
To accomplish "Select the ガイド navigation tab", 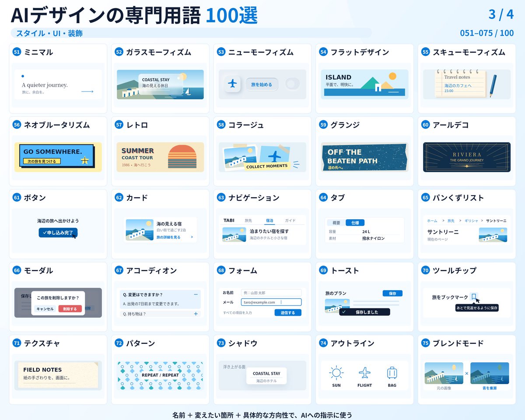I will tap(290, 220).
